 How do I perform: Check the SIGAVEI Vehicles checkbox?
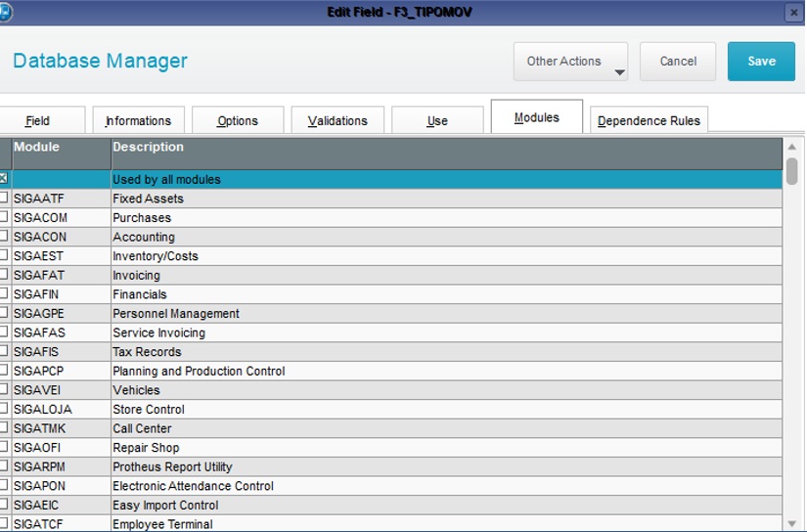(x=4, y=389)
